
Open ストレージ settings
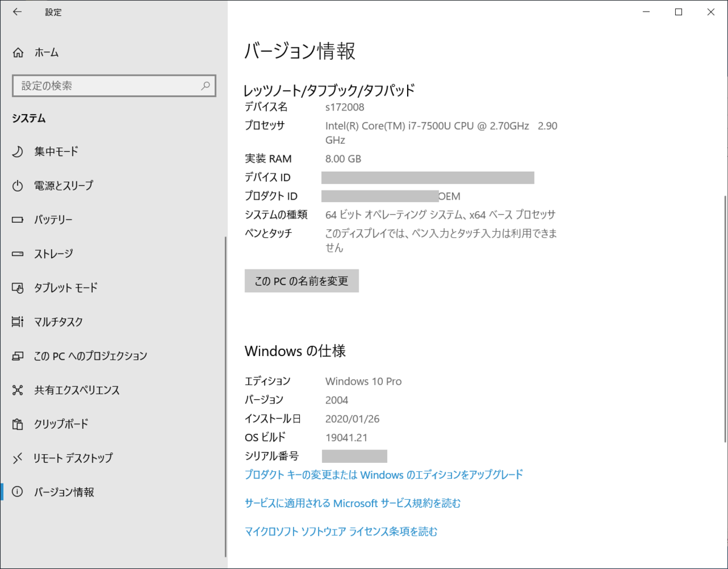click(113, 254)
